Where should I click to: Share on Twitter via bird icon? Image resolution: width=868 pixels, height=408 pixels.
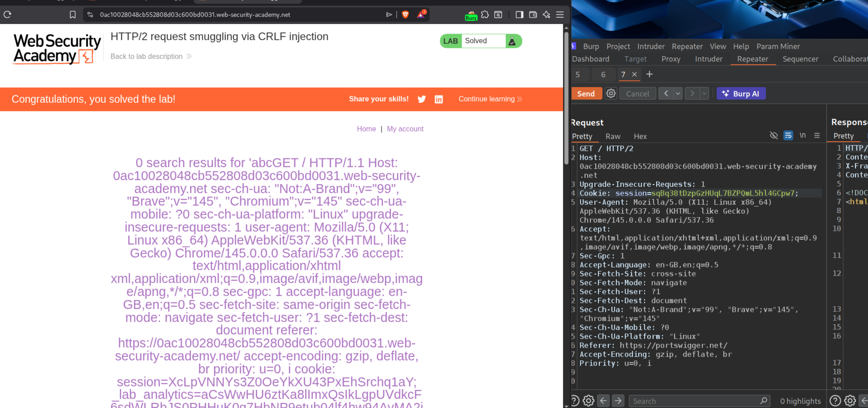[x=422, y=99]
